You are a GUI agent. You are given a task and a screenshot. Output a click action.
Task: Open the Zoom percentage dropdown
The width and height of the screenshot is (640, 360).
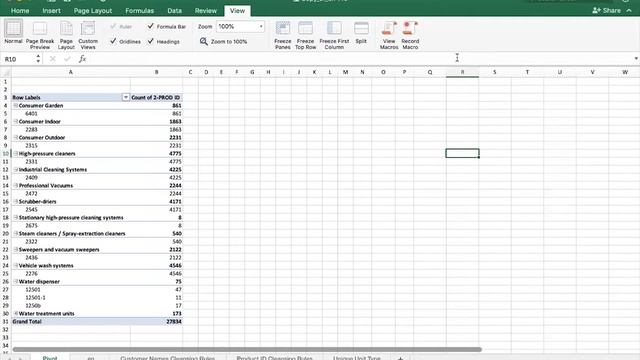pos(261,27)
